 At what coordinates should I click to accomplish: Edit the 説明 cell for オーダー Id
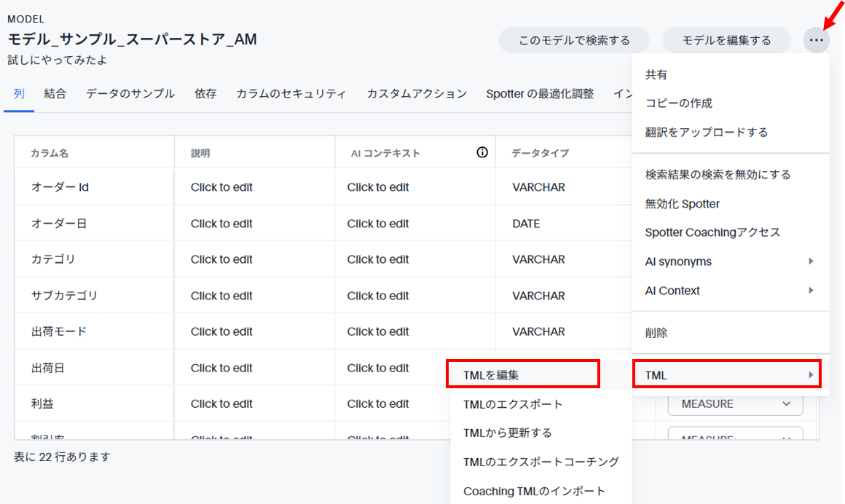pos(221,187)
